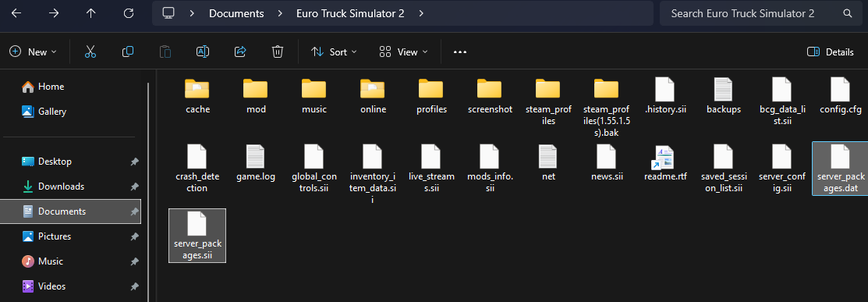The image size is (868, 302).
Task: Click the server_packages.sii file
Action: click(197, 236)
